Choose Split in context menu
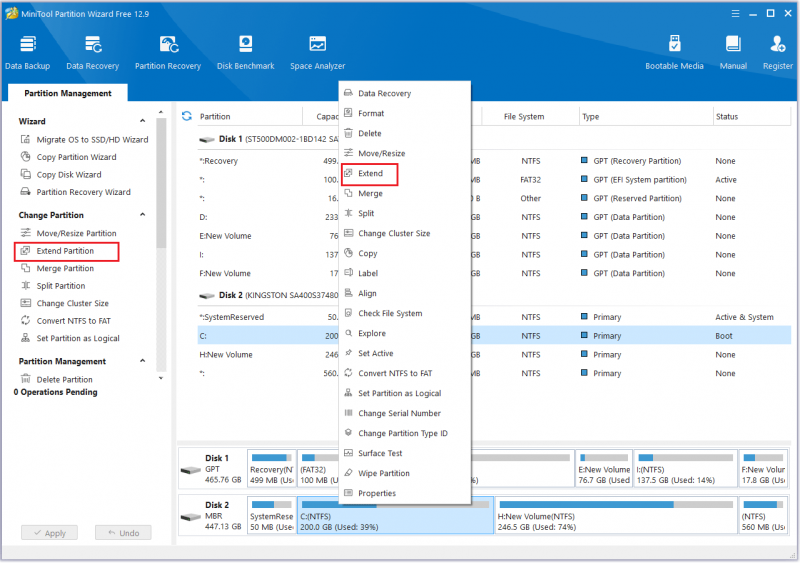Image resolution: width=800 pixels, height=563 pixels. click(x=405, y=213)
